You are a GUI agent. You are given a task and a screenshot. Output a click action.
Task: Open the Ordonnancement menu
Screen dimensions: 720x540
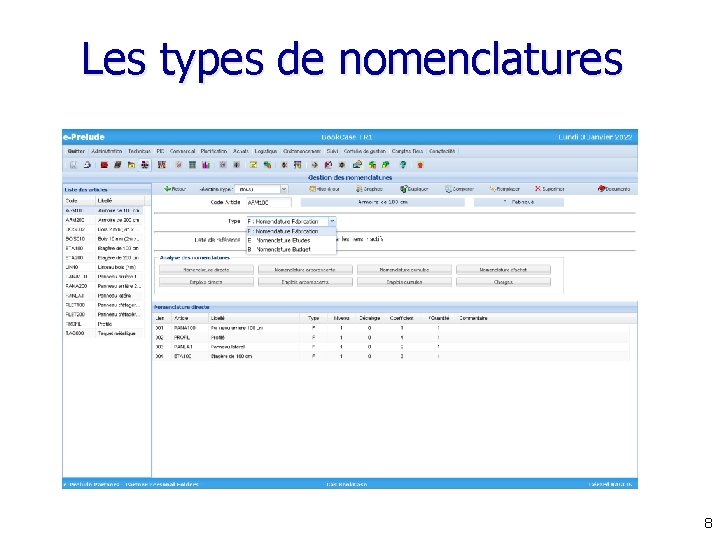(302, 151)
